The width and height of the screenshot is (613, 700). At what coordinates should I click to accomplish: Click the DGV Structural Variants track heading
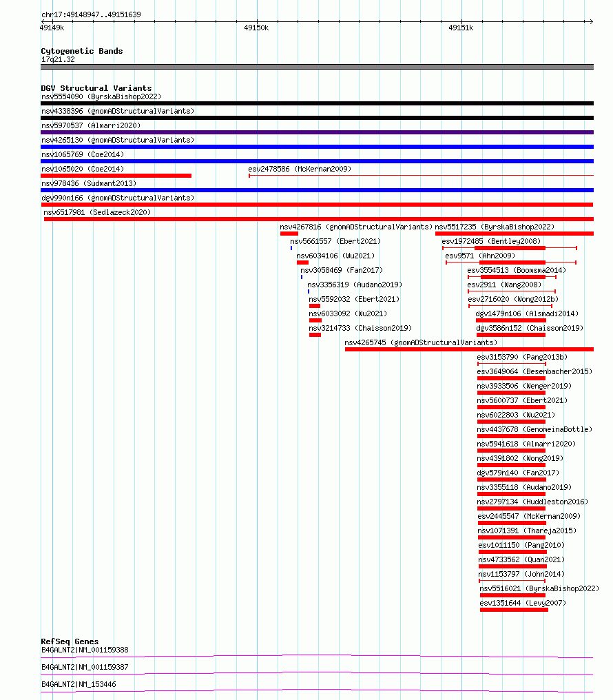tap(96, 88)
